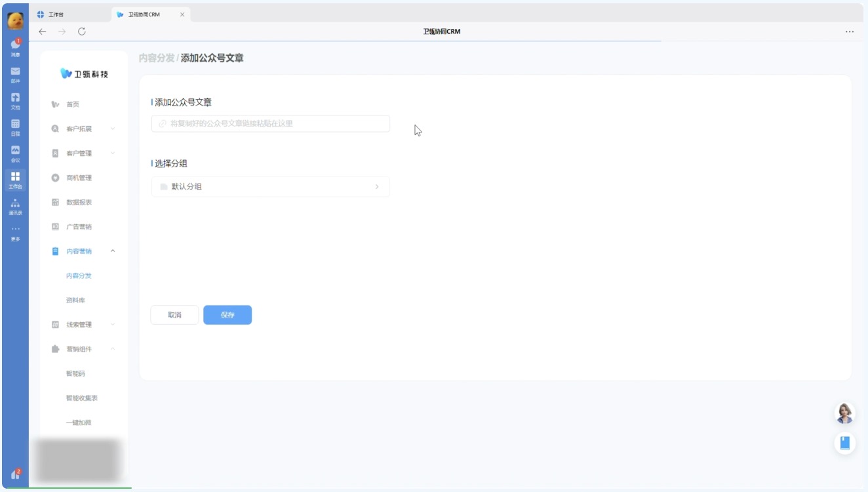
Task: Select 资料库 in the sidebar
Action: [75, 300]
